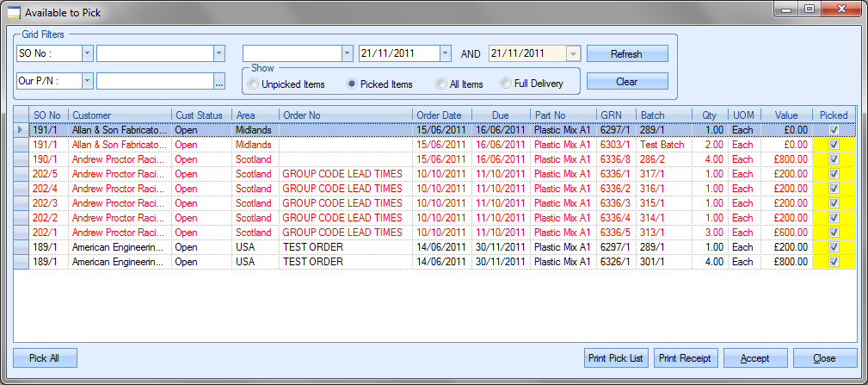Sort grid by Customer column header
Image resolution: width=868 pixels, height=385 pixels.
click(120, 115)
